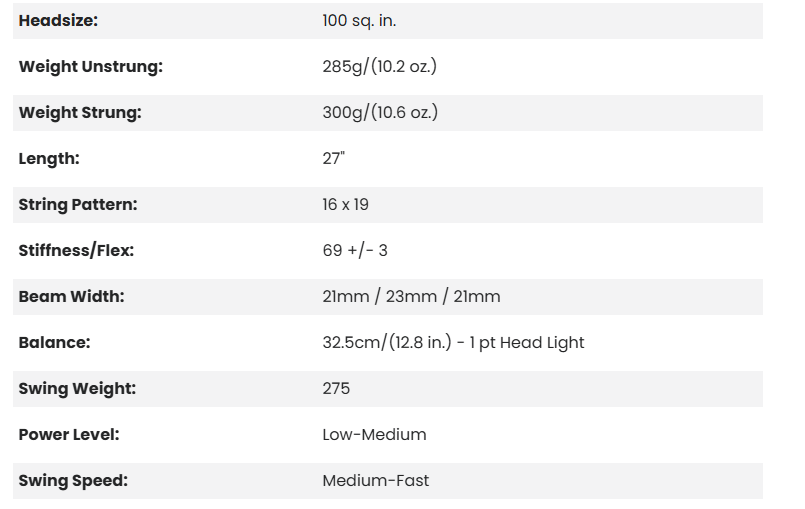This screenshot has height=509, width=805.
Task: Click the Weight Unstrung label
Action: tap(90, 67)
